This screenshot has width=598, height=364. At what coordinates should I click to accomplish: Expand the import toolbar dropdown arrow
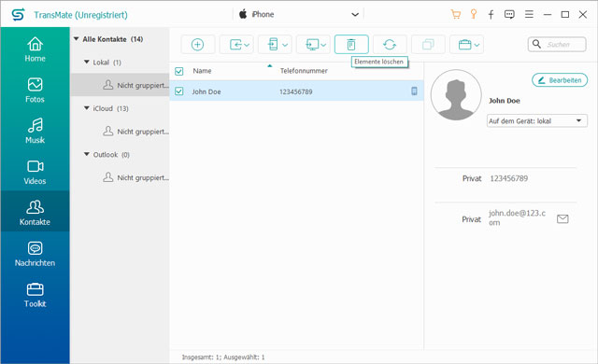(247, 45)
